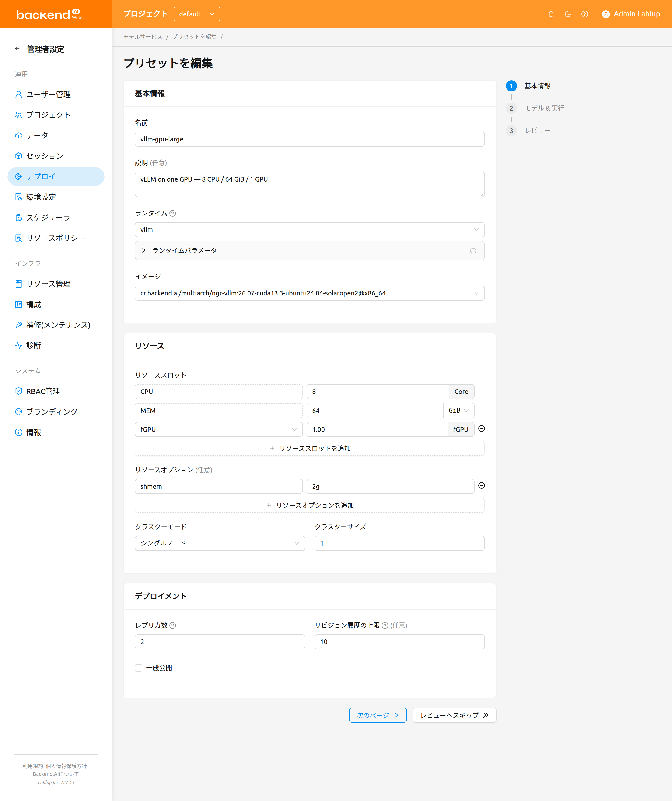
Task: Click the デプロイ sidebar icon
Action: (18, 176)
